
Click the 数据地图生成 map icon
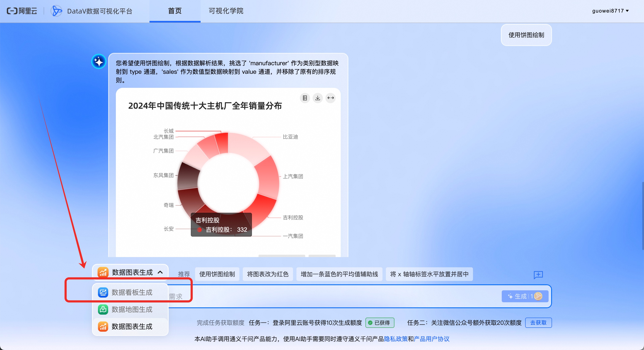[103, 310]
